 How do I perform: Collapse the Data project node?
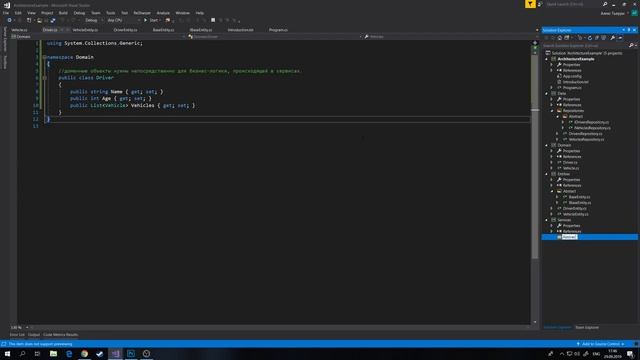coord(547,93)
